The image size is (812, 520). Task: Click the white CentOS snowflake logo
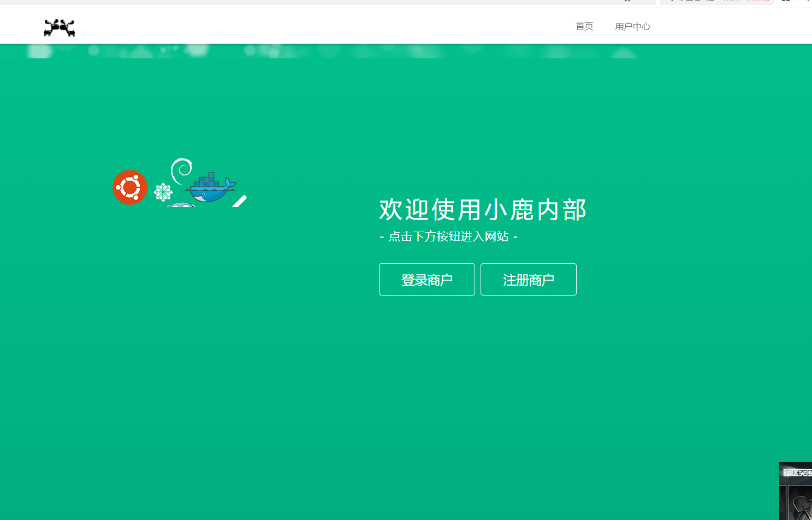pos(163,192)
